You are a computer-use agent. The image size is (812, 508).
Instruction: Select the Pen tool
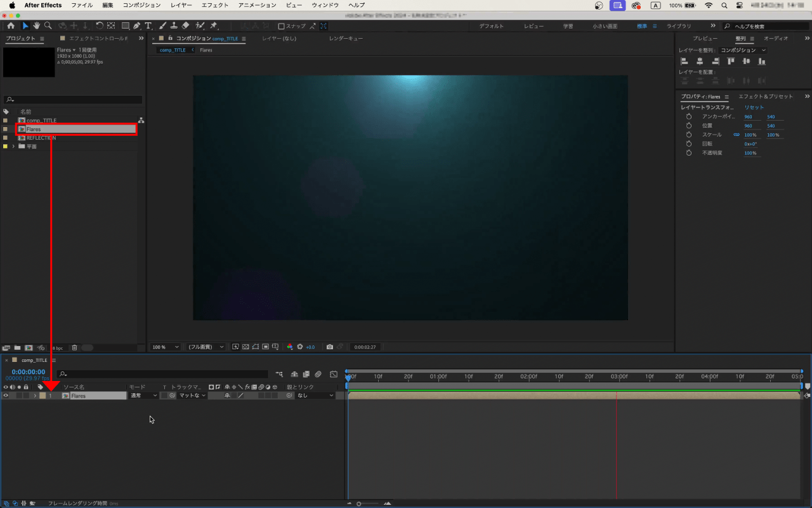pyautogui.click(x=137, y=26)
